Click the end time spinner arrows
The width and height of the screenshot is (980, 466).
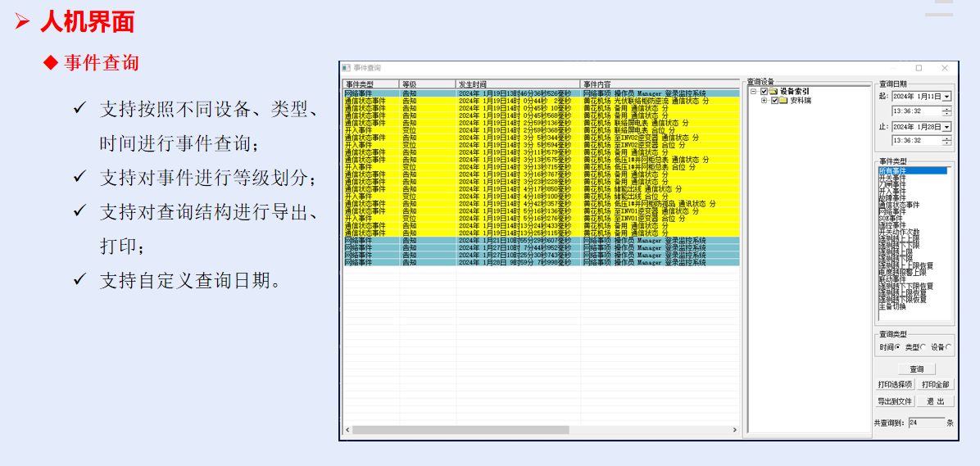click(947, 141)
